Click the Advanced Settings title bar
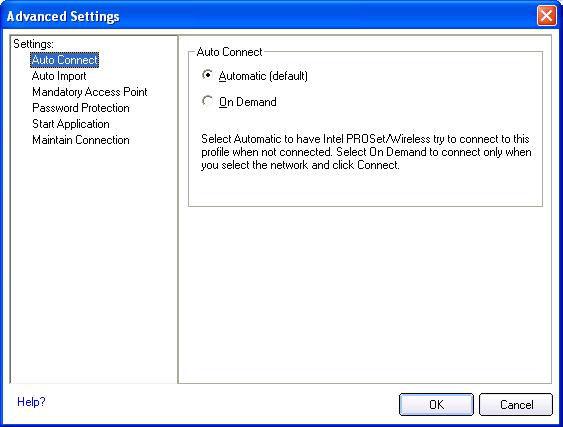This screenshot has height=427, width=563. click(269, 16)
